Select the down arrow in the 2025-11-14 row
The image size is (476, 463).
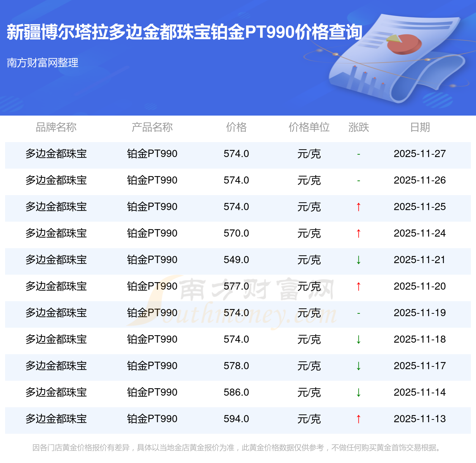pos(358,392)
